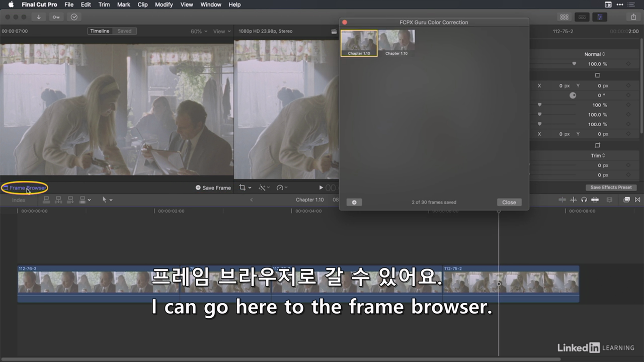Open the magic wand enhancements menu
644x362 pixels.
[x=265, y=188]
